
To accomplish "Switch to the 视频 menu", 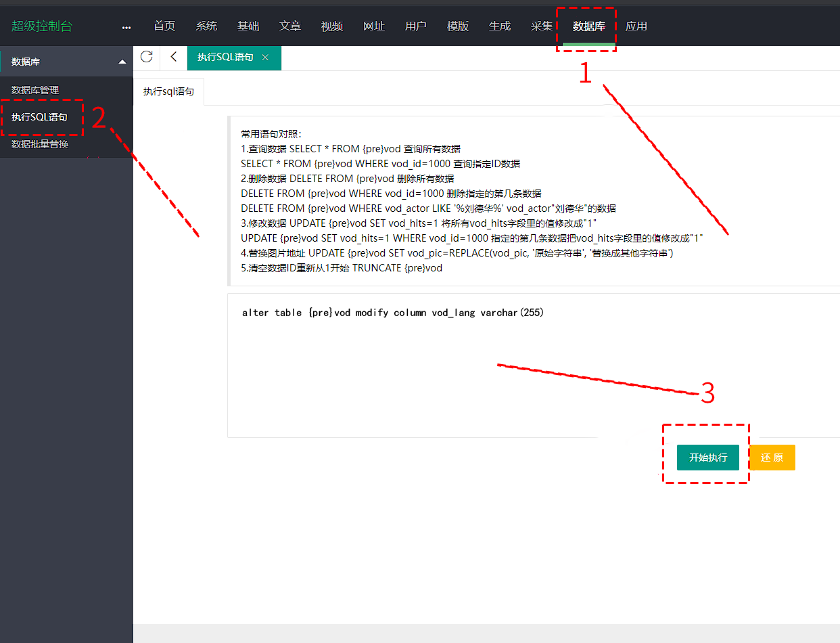I will click(x=332, y=26).
